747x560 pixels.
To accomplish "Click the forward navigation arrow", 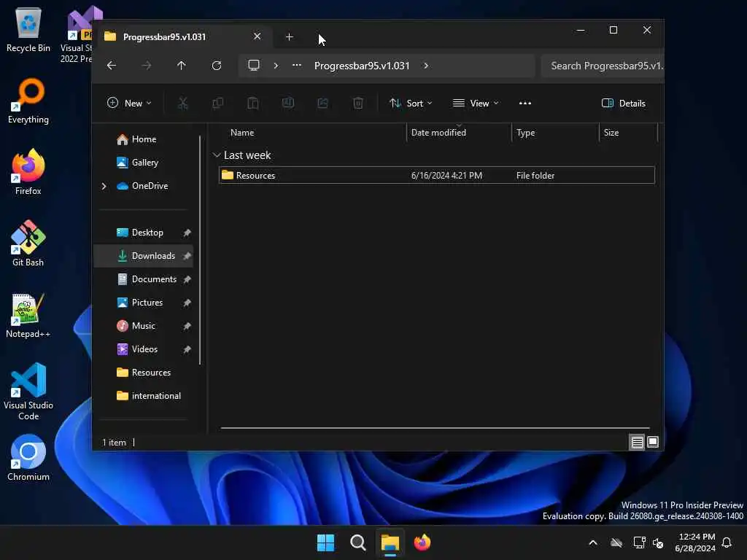I will coord(146,66).
